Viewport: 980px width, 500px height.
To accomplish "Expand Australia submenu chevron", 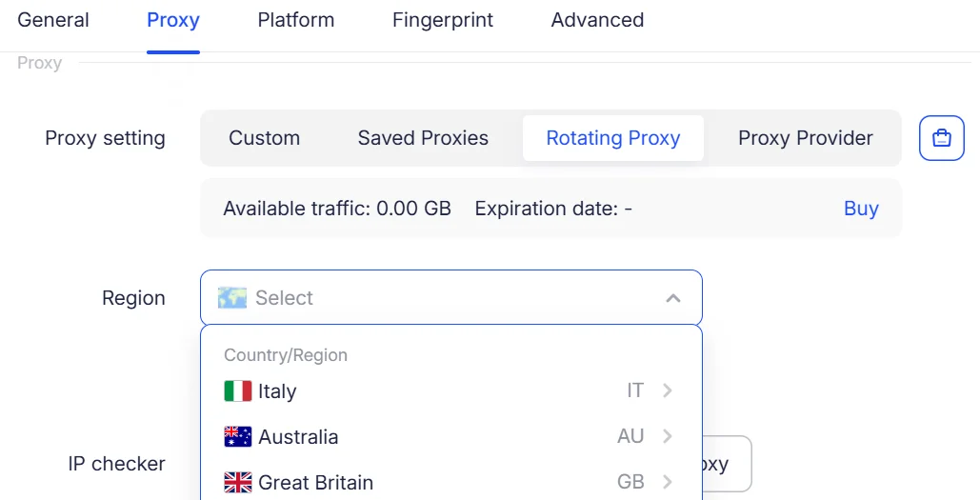I will click(x=668, y=436).
